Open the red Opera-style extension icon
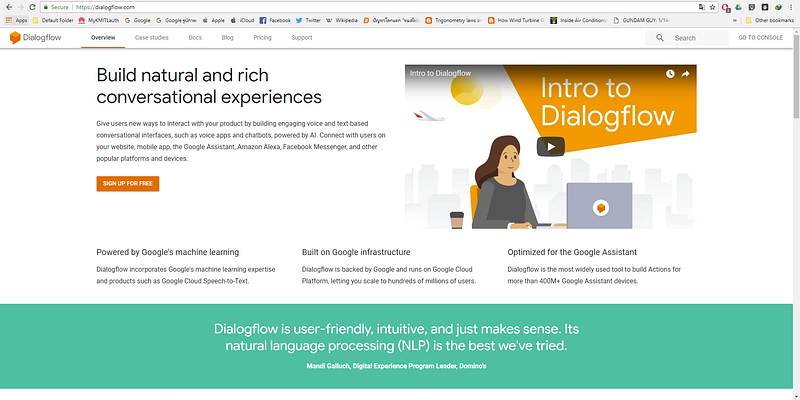The image size is (800, 400). click(x=726, y=8)
